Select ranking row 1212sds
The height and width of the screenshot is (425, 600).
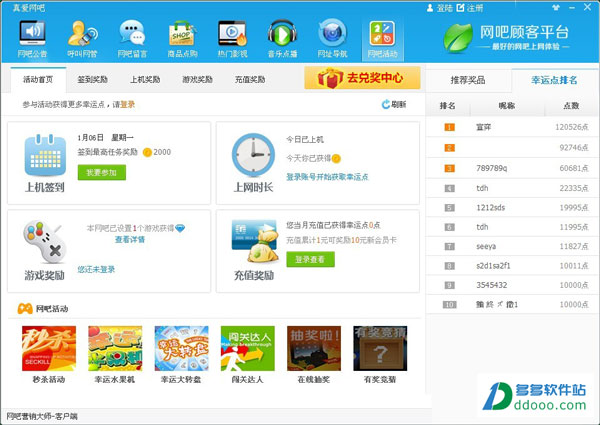click(512, 208)
